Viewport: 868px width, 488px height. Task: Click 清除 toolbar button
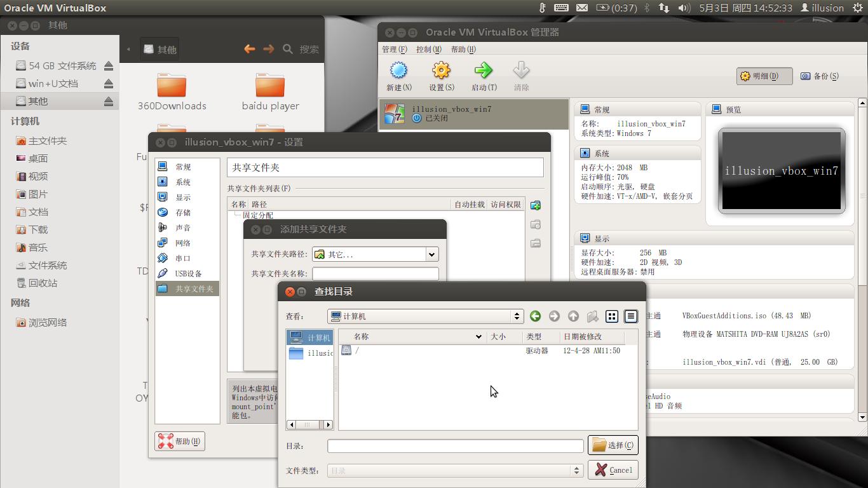[x=521, y=76]
